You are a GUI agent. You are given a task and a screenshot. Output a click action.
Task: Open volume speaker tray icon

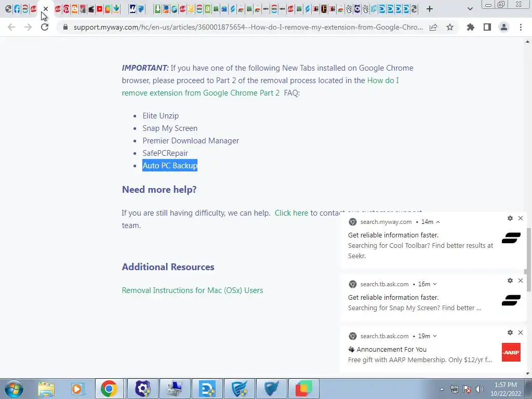(x=480, y=389)
